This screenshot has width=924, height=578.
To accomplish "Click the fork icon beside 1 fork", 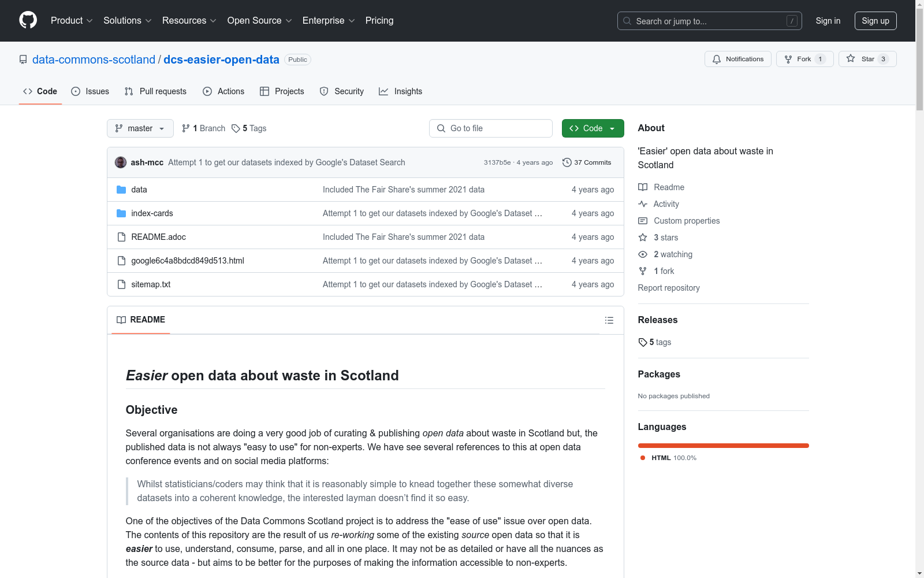I will click(x=643, y=271).
